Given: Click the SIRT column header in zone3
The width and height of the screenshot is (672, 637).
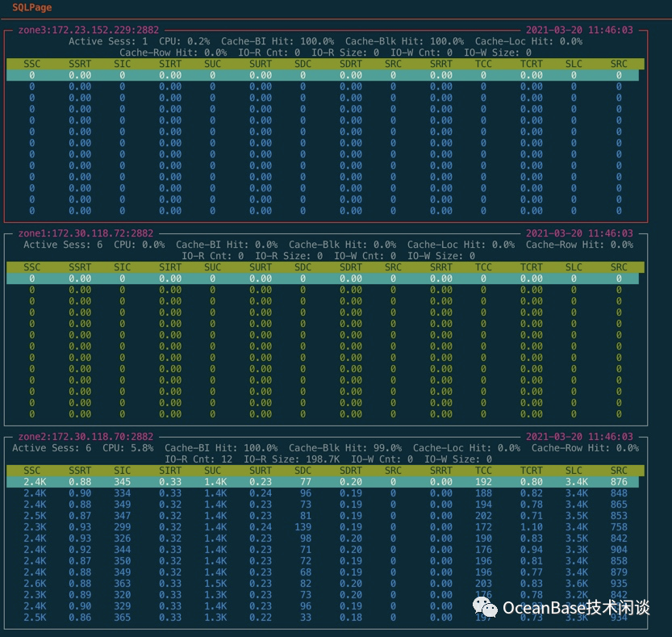Looking at the screenshot, I should click(170, 64).
